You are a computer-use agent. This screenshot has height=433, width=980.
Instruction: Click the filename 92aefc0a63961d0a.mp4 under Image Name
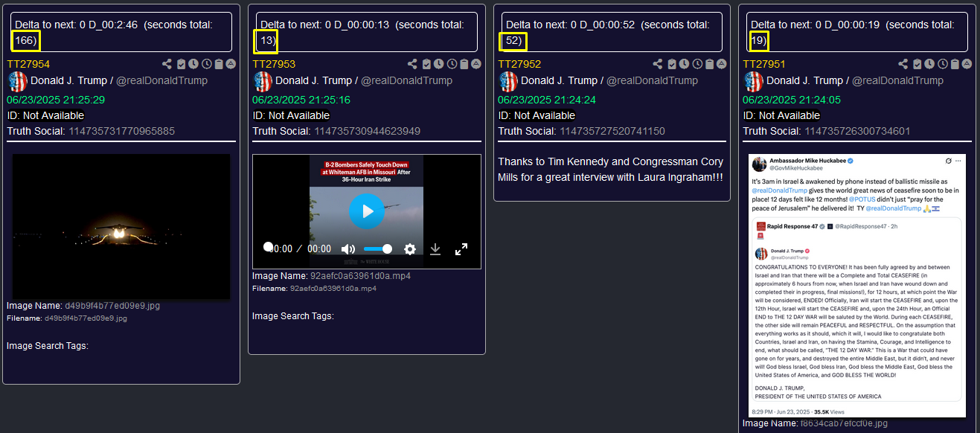333,288
